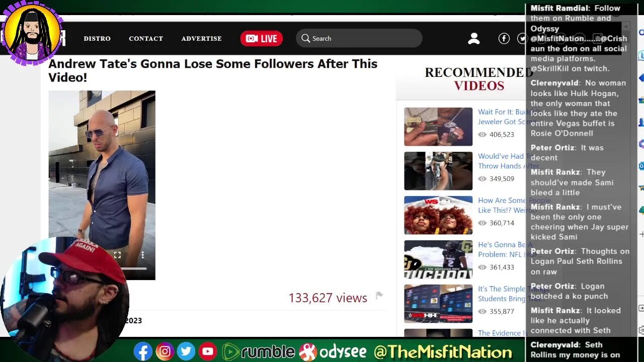Image resolution: width=644 pixels, height=362 pixels.
Task: Focus the Search input field
Action: [359, 38]
